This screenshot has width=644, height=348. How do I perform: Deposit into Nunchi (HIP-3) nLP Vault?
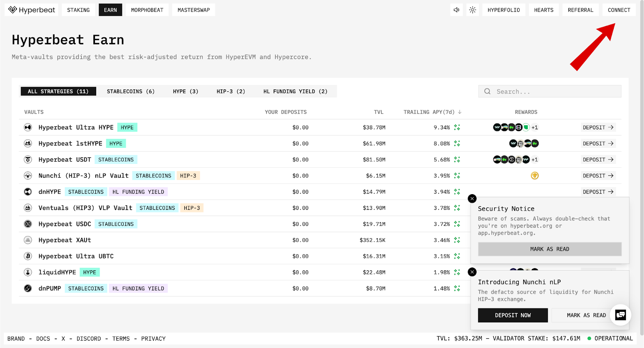point(598,176)
